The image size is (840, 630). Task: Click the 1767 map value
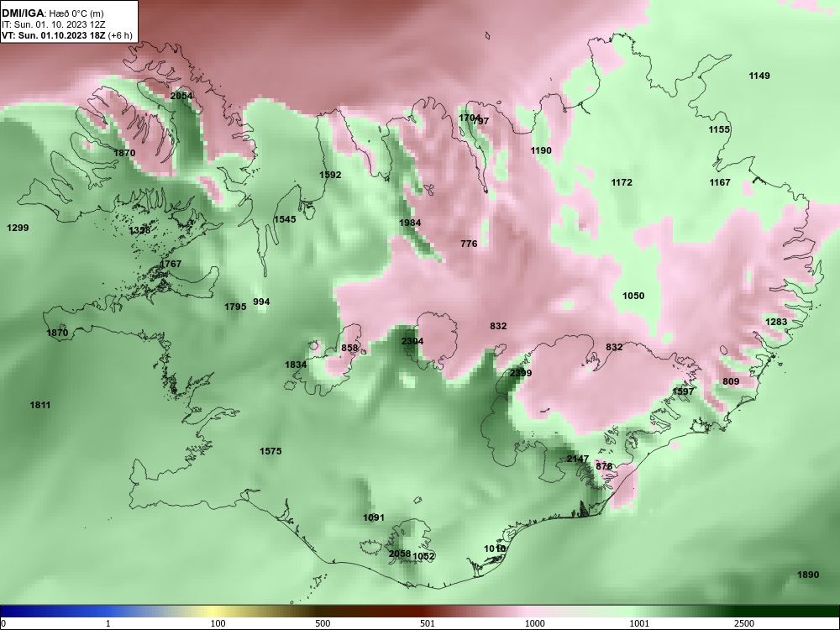coord(171,264)
